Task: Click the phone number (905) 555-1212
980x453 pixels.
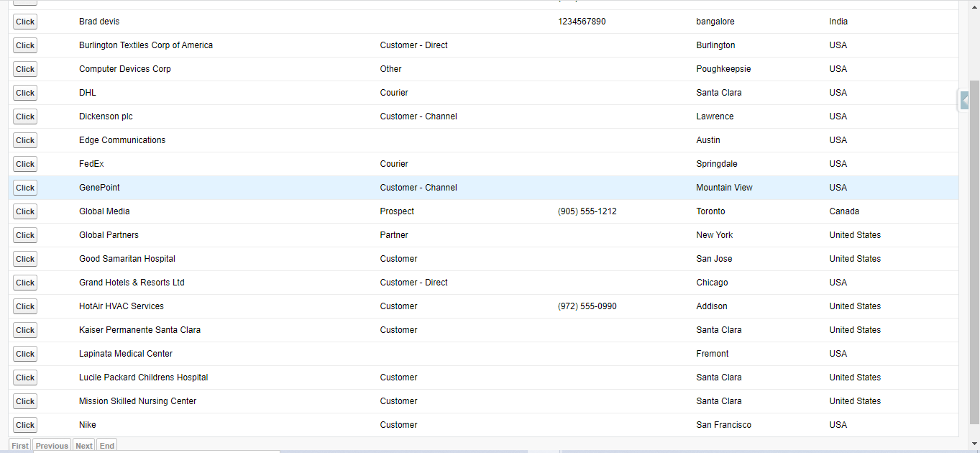Action: (x=587, y=211)
